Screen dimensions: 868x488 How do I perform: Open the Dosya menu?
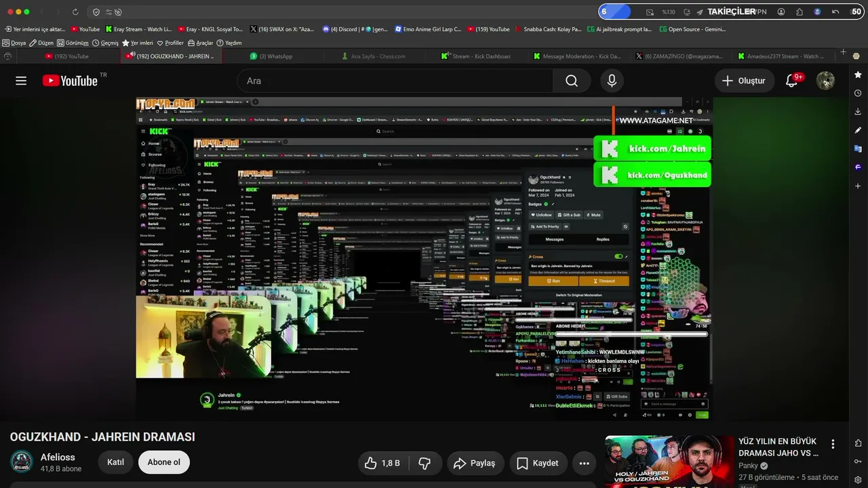(x=14, y=43)
